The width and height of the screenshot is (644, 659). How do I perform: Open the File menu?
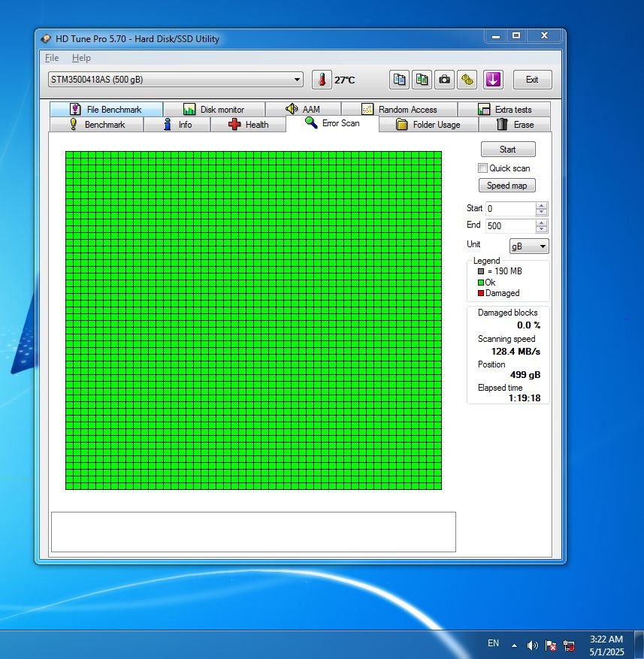click(52, 58)
